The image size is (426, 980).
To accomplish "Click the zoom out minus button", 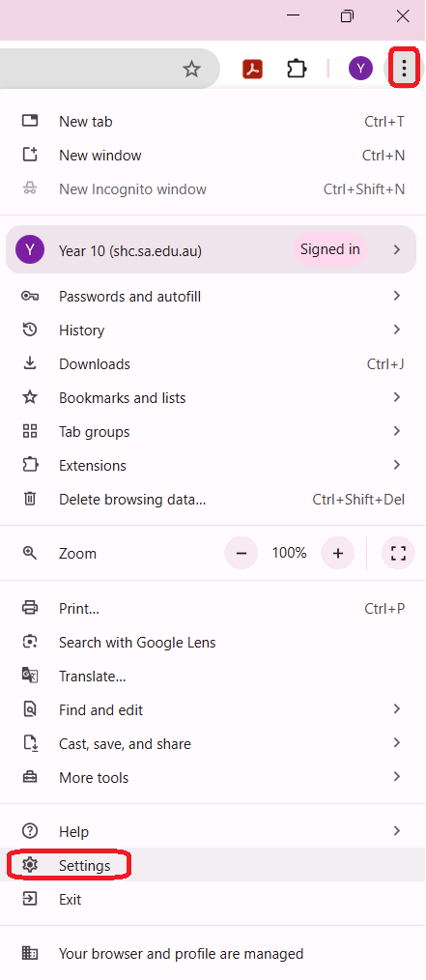I will pos(241,553).
